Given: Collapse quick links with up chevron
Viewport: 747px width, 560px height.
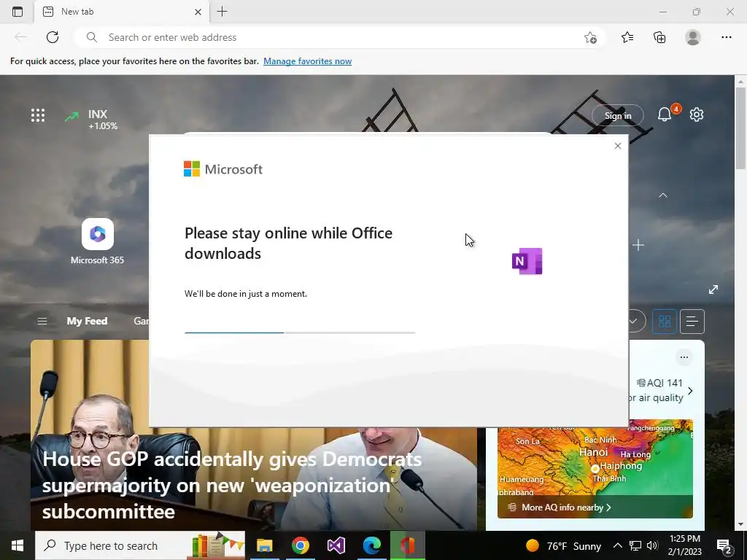Looking at the screenshot, I should point(662,195).
